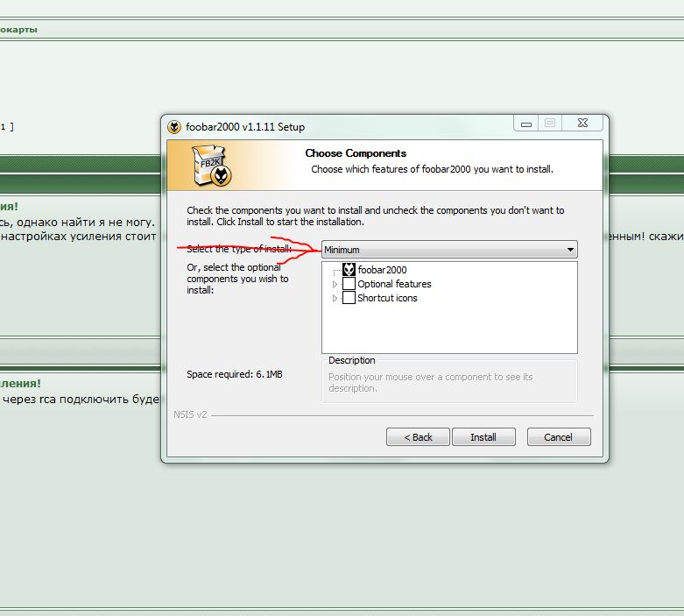
Task: Check the Optional features checkbox
Action: tap(349, 284)
